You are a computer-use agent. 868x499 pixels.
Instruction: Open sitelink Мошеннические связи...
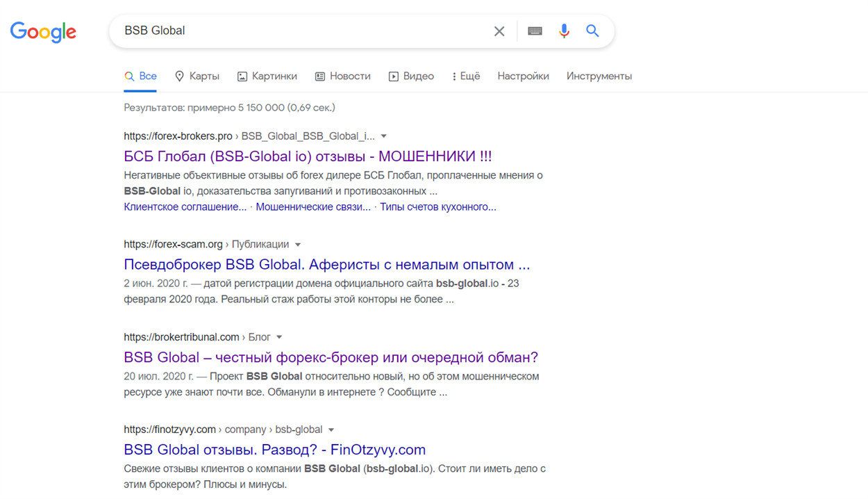(313, 207)
